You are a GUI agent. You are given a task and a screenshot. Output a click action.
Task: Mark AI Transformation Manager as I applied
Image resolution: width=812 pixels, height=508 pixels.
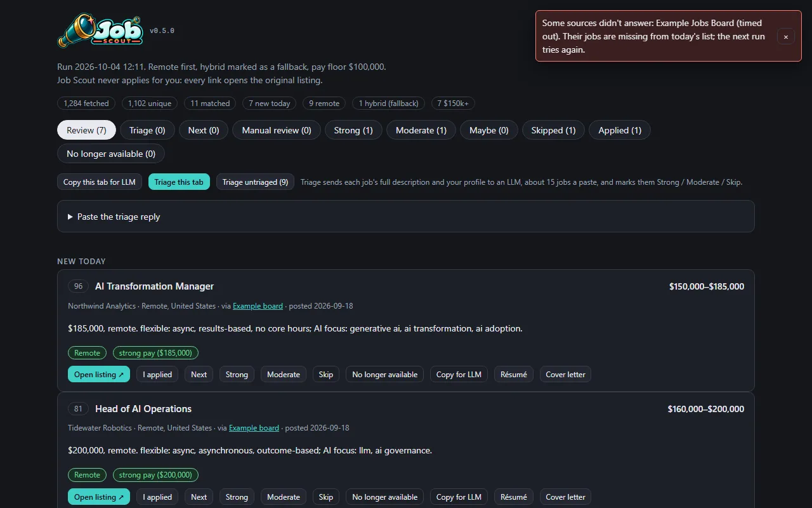(x=157, y=375)
